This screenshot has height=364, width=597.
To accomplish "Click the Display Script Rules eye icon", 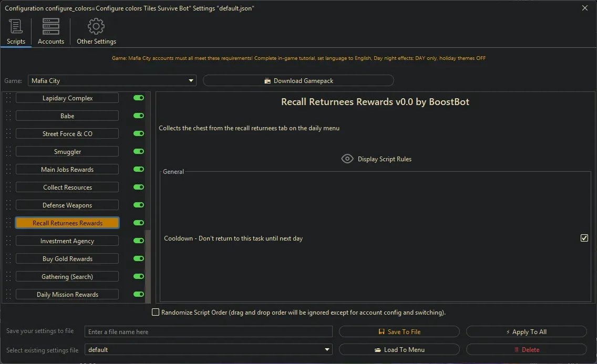I will (x=347, y=158).
